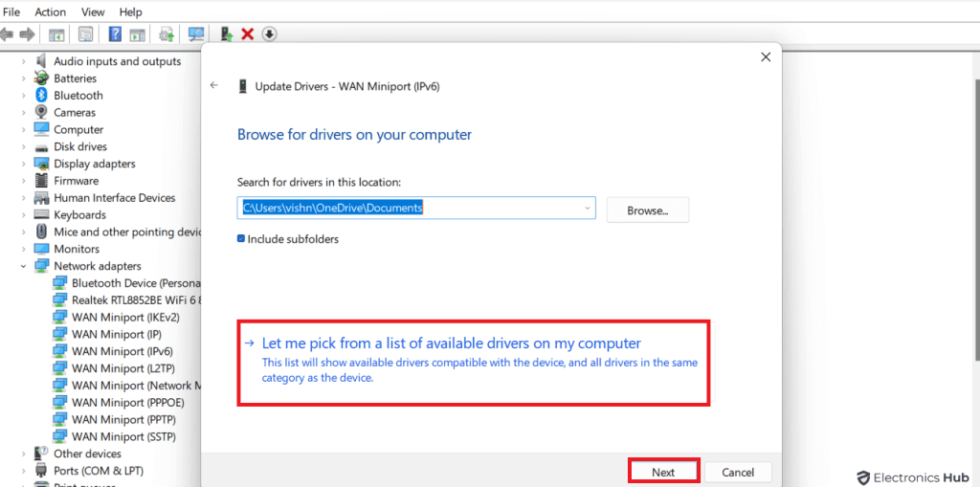Open the File menu
This screenshot has width=980, height=487.
click(11, 11)
